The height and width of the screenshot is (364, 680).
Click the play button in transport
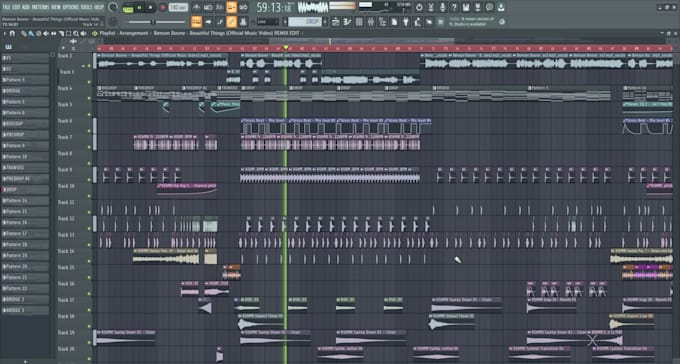(139, 8)
